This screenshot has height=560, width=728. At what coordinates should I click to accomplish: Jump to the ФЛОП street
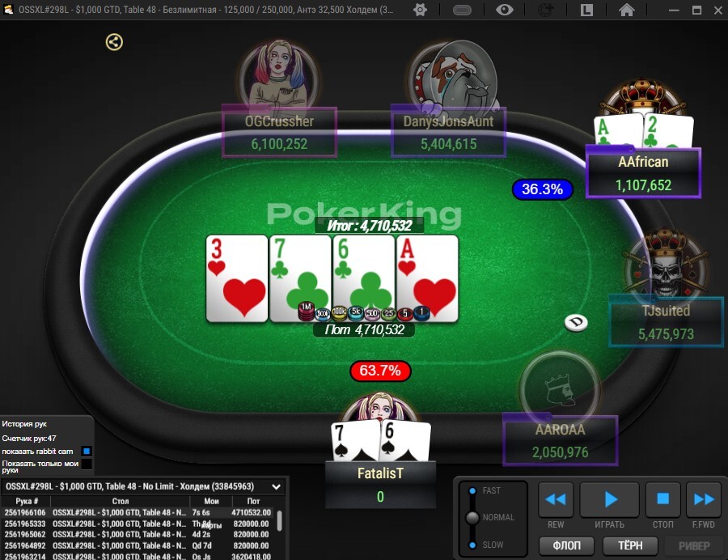pyautogui.click(x=566, y=545)
